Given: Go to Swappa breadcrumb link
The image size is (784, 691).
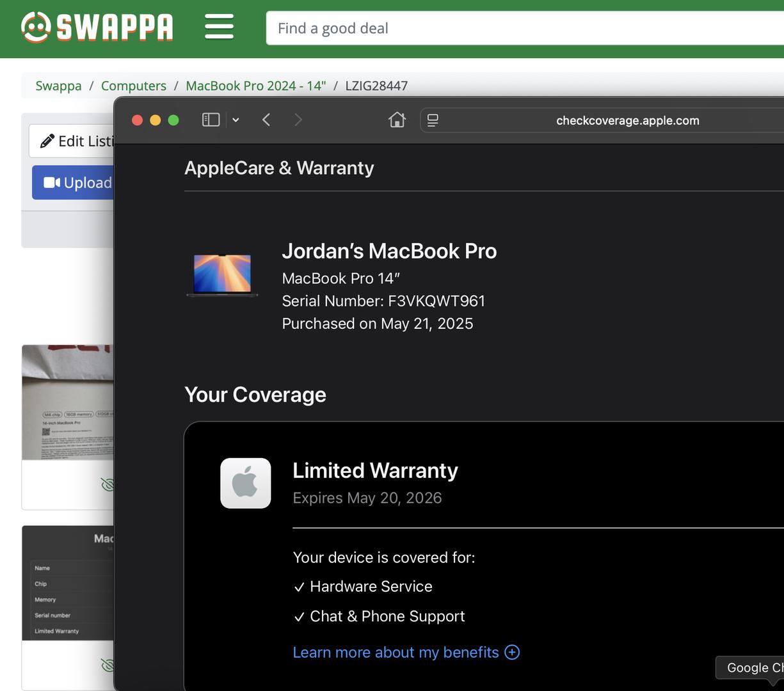Looking at the screenshot, I should pyautogui.click(x=58, y=86).
